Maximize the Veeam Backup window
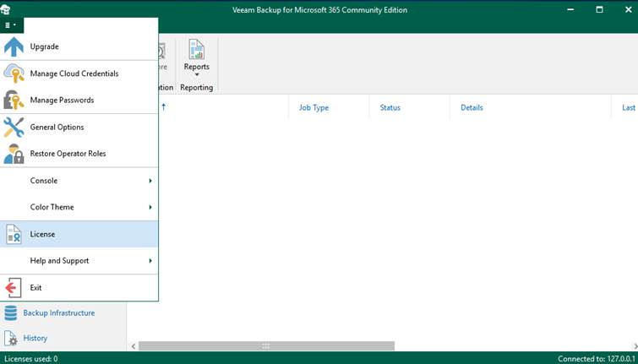Screen dimensions: 638x364 tap(599, 9)
